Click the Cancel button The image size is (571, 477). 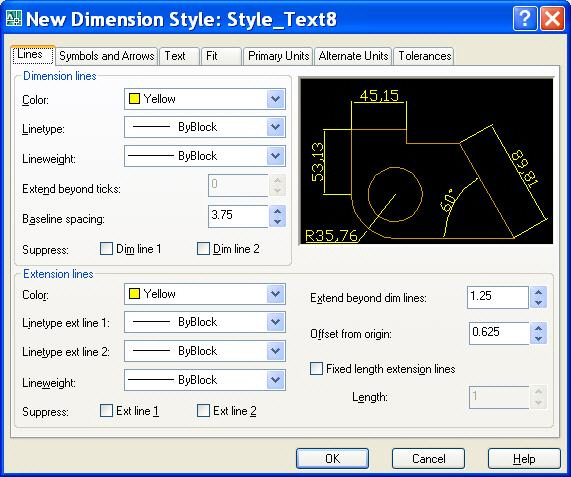point(428,458)
